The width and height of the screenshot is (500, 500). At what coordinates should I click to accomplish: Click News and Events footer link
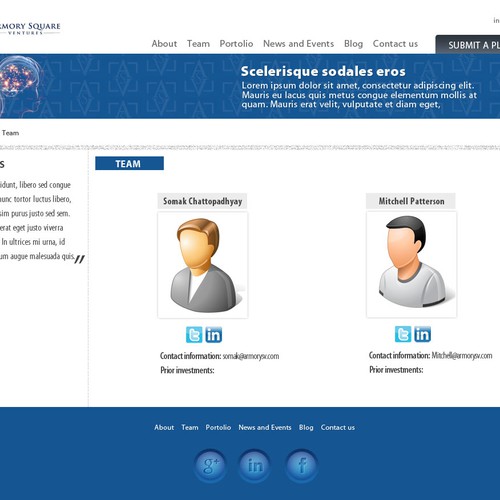(x=265, y=427)
